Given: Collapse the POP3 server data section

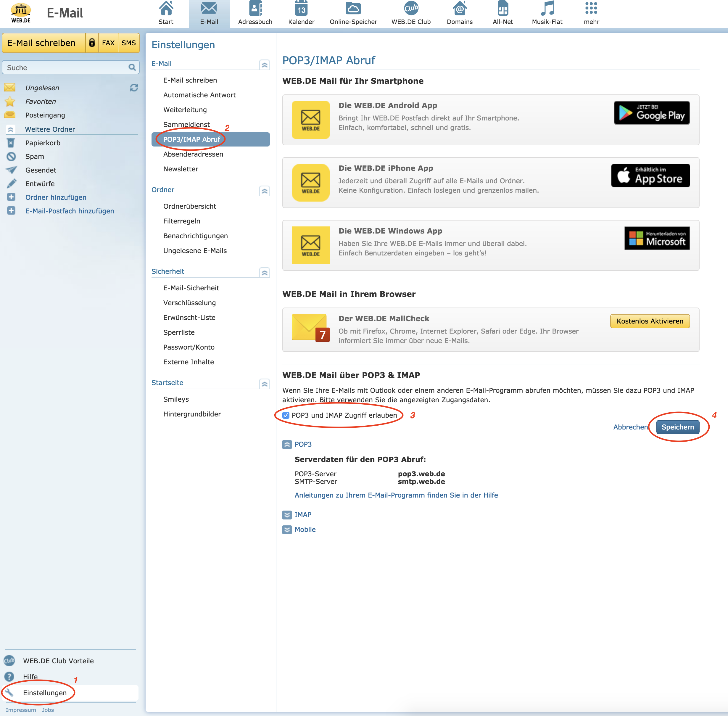Looking at the screenshot, I should coord(287,445).
